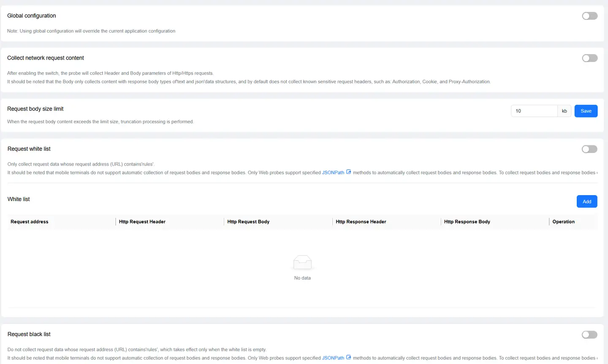Image resolution: width=608 pixels, height=364 pixels.
Task: Enable the Request black list toggle
Action: coord(589,335)
